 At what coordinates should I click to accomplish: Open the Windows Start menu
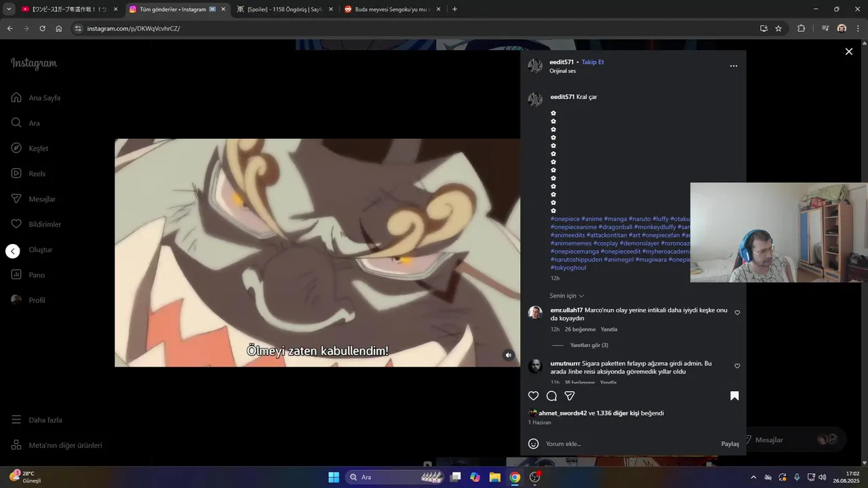pos(334,477)
